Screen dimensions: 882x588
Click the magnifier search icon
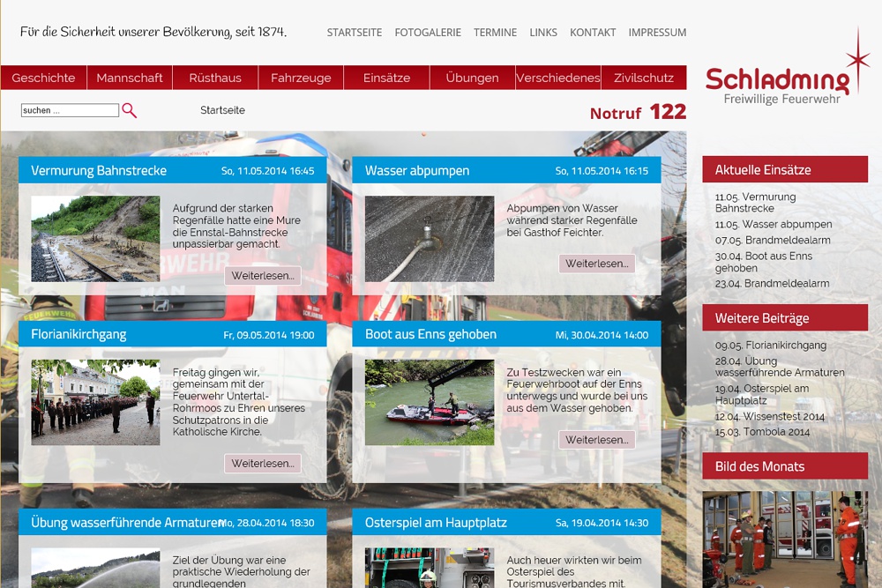[x=130, y=110]
